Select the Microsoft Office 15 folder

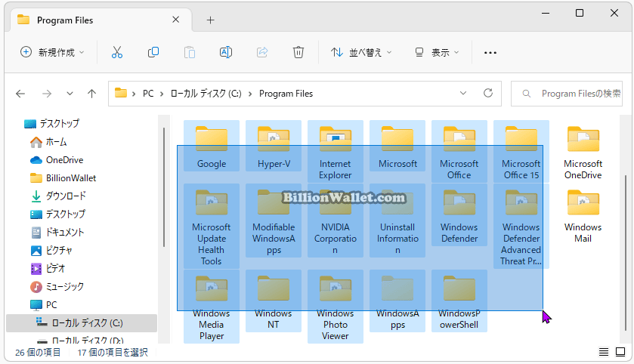[521, 151]
